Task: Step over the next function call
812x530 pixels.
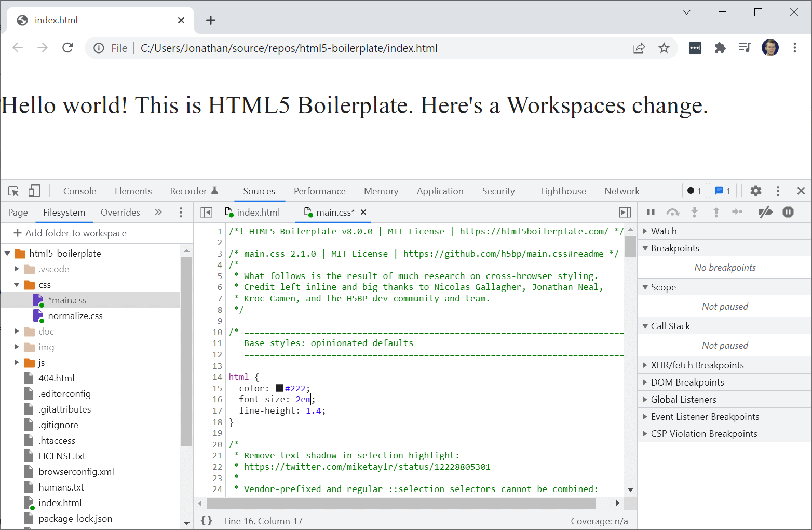Action: click(x=673, y=212)
